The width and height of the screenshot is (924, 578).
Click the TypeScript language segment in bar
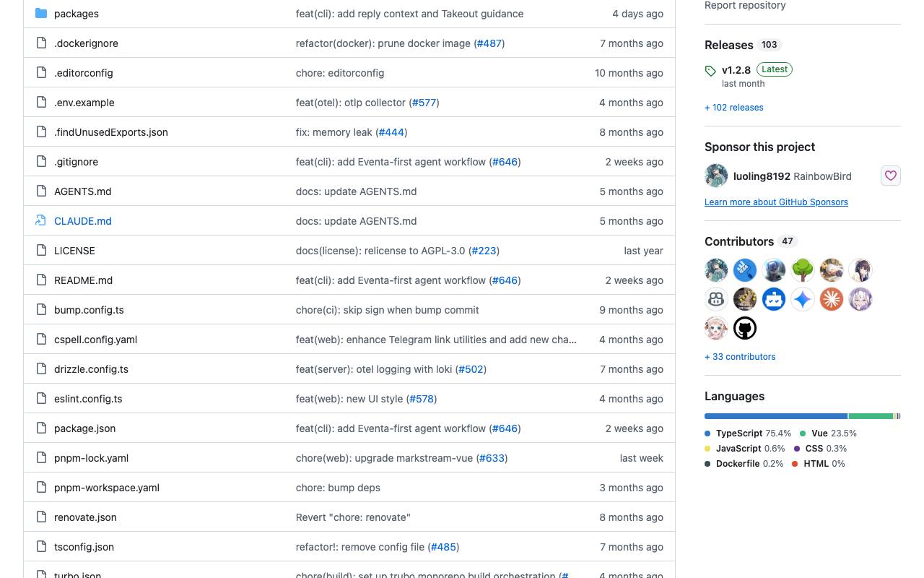point(776,416)
